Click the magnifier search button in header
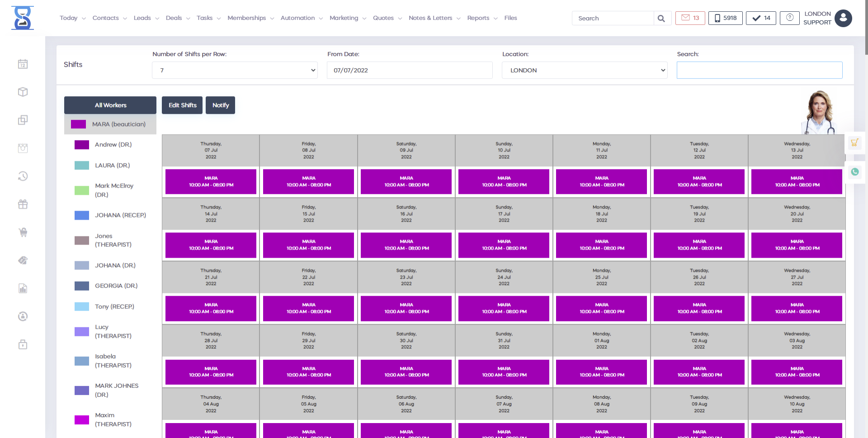868x438 pixels. click(661, 19)
